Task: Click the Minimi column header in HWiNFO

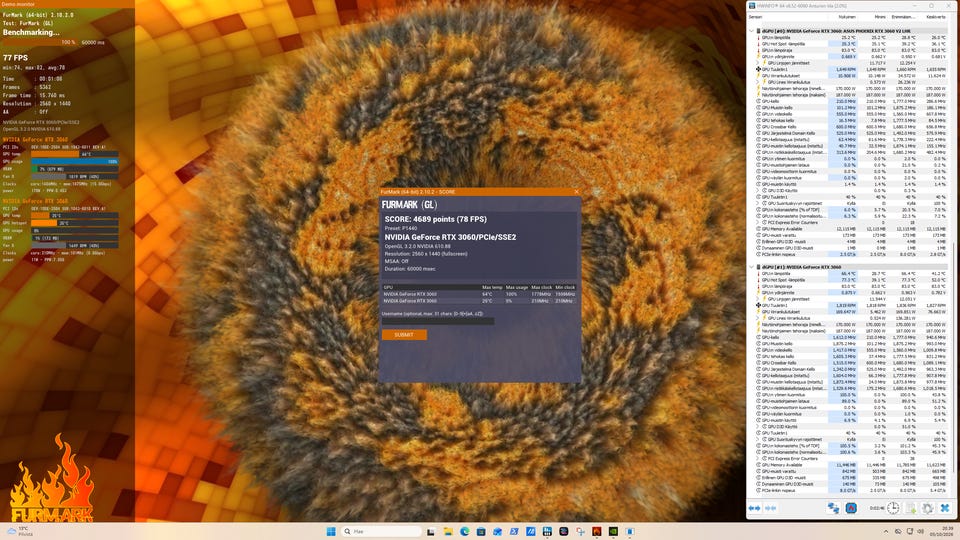Action: pyautogui.click(x=879, y=17)
